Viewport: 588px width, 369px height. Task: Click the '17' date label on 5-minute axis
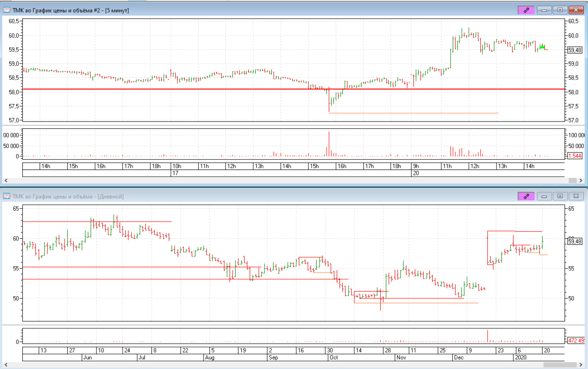click(x=175, y=173)
